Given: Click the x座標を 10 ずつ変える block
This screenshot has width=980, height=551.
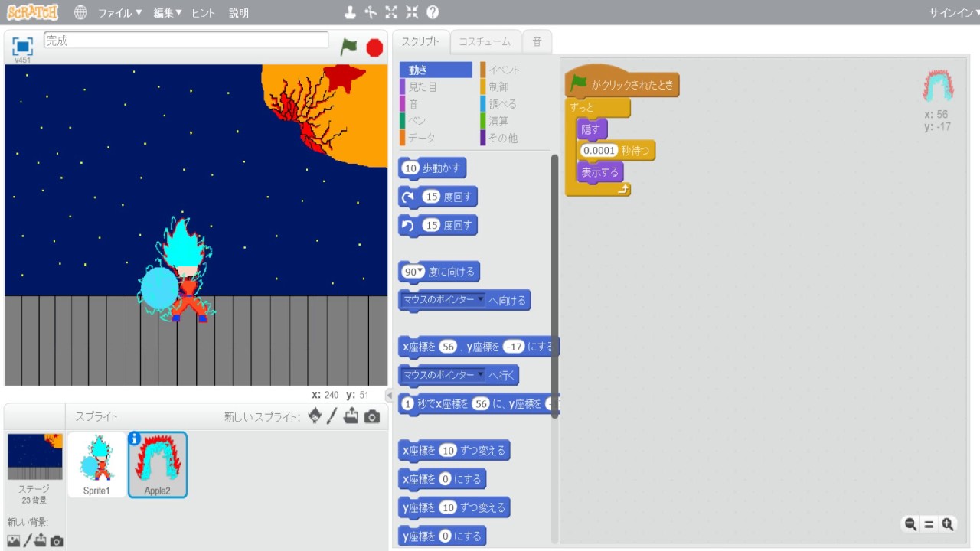Looking at the screenshot, I should pyautogui.click(x=454, y=451).
